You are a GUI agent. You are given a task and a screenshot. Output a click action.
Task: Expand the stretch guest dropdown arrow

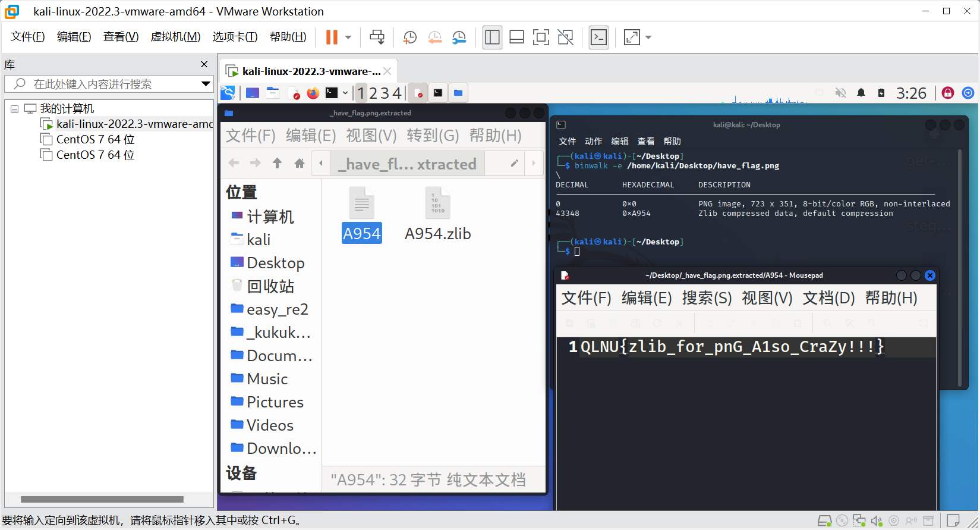[648, 37]
